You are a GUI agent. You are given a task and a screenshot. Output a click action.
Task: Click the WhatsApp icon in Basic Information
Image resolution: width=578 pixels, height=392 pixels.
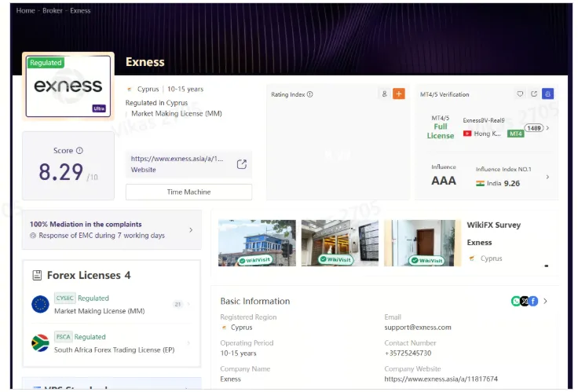[x=516, y=302]
